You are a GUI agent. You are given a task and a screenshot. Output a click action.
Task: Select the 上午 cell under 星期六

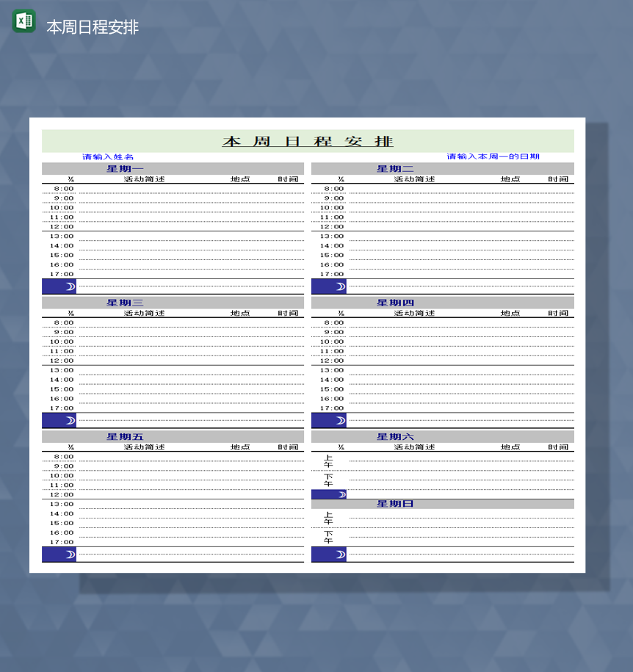[x=328, y=460]
